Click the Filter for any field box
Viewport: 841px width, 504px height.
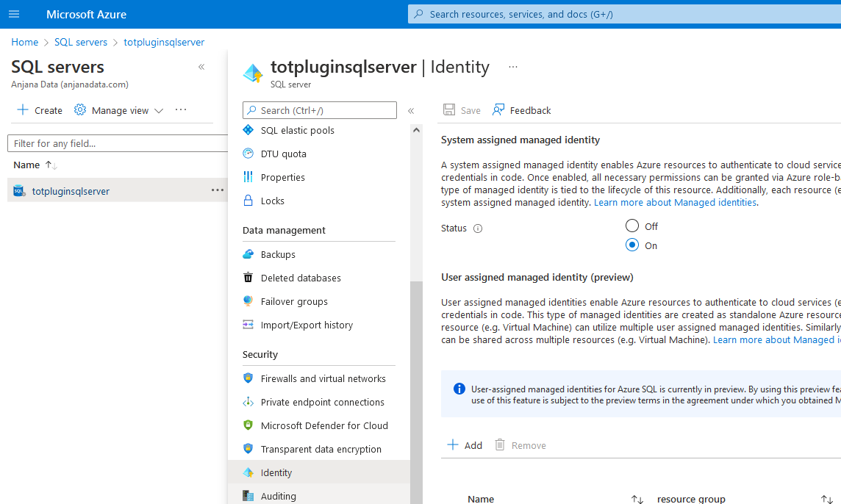tap(118, 143)
